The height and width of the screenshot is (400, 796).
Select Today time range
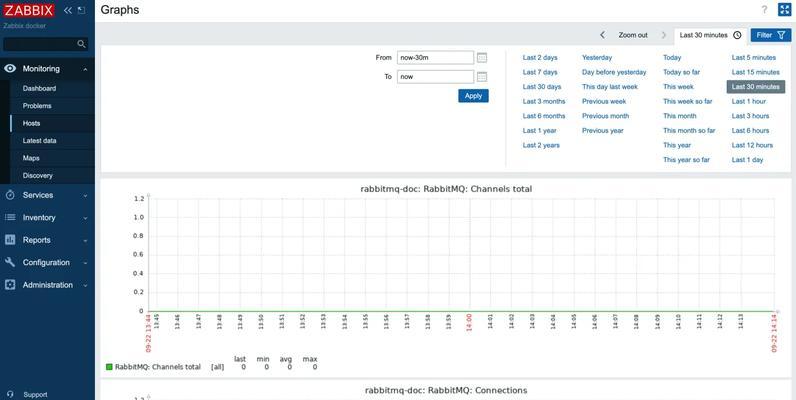click(672, 57)
